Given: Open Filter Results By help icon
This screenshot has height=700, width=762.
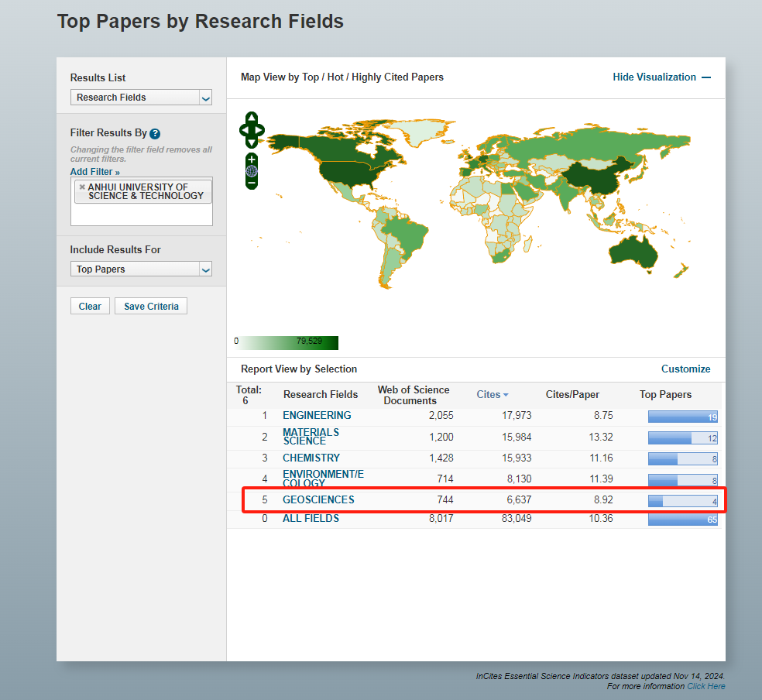Looking at the screenshot, I should (x=155, y=134).
